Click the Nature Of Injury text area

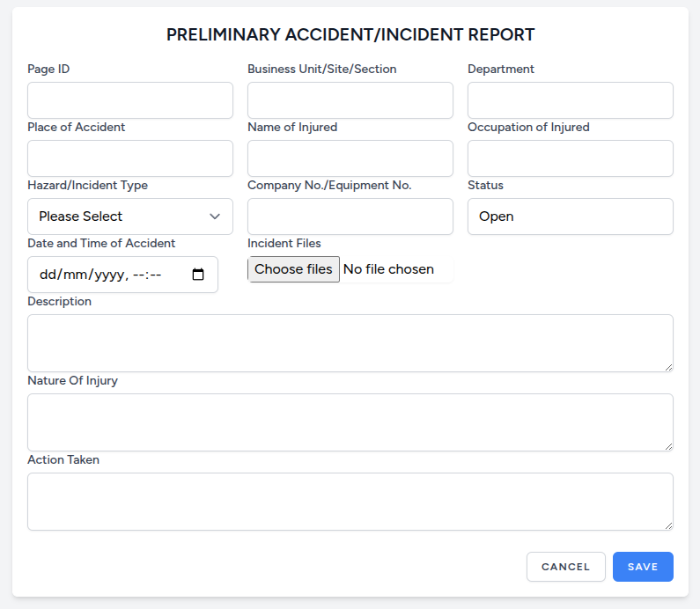[x=350, y=422]
